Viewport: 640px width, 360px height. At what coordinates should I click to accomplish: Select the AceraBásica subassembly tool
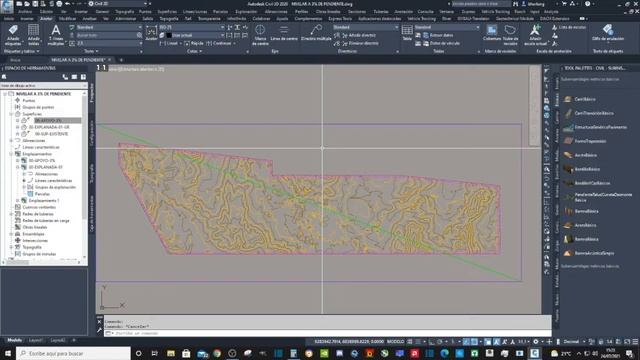(580, 225)
